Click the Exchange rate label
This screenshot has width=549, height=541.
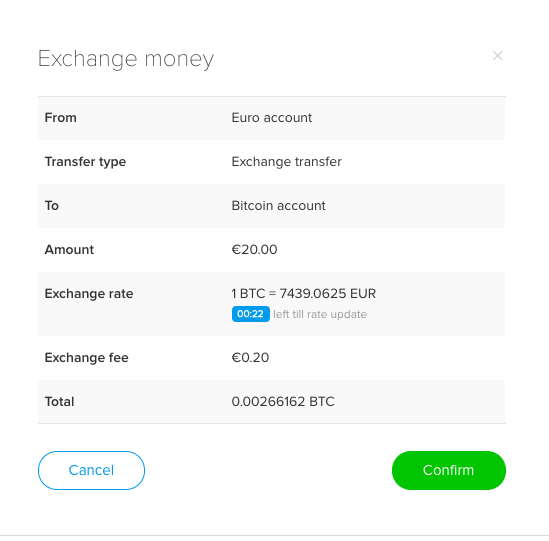[x=89, y=293]
